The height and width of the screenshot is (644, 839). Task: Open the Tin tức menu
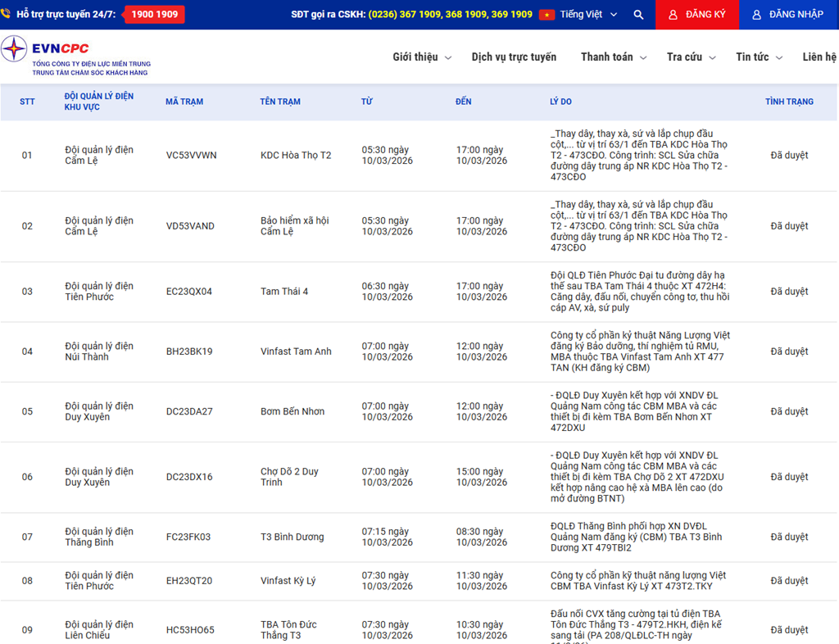click(x=759, y=57)
